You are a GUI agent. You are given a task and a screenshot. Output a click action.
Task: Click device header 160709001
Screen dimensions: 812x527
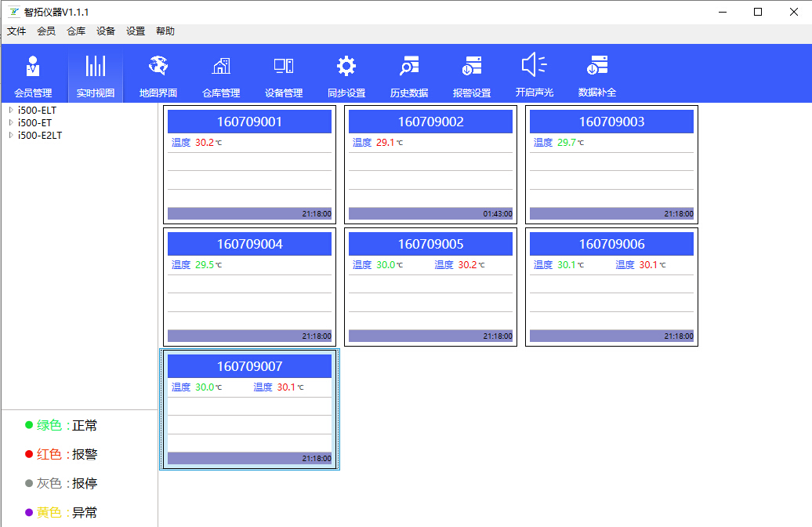249,122
